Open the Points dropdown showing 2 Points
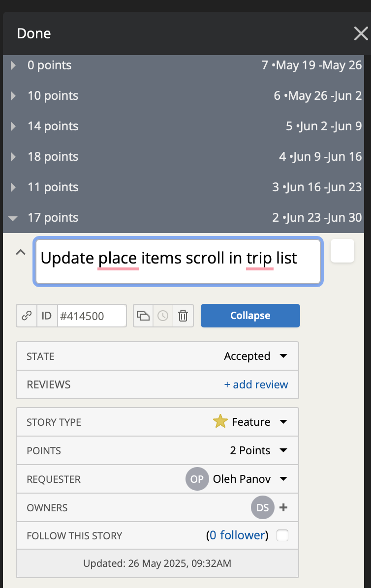 258,450
